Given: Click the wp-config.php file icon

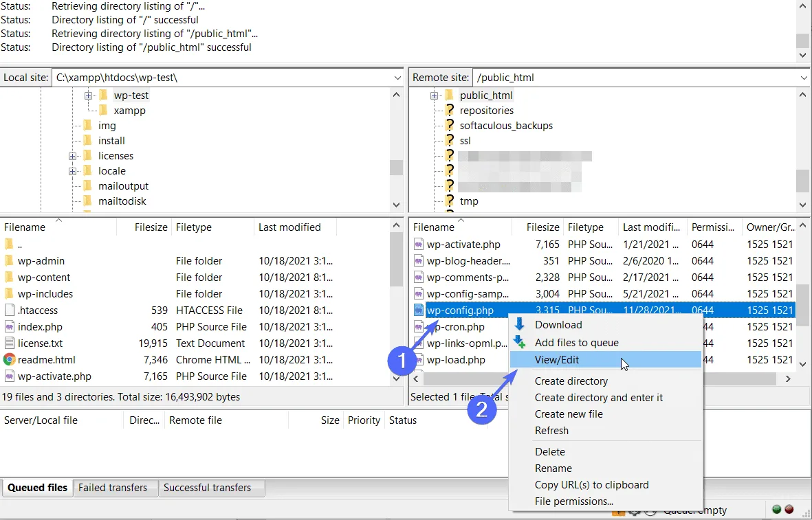Looking at the screenshot, I should 419,310.
